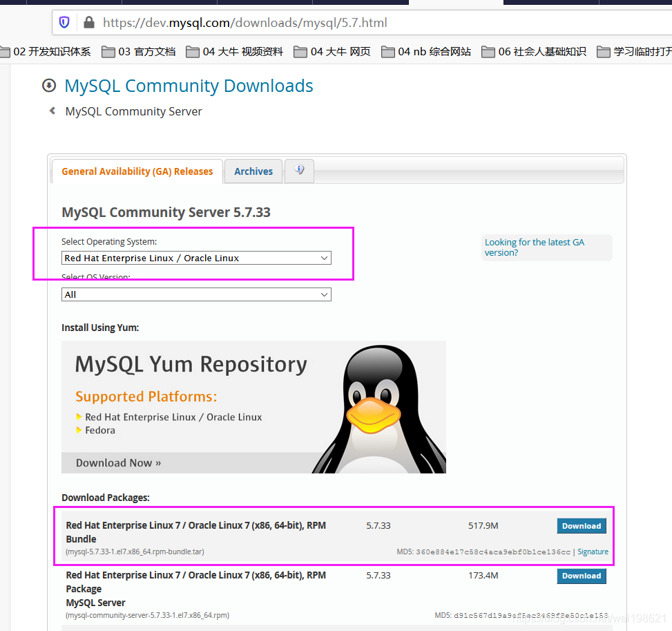Open MySQL Community Downloads heading link
Image resolution: width=672 pixels, height=631 pixels.
click(189, 86)
